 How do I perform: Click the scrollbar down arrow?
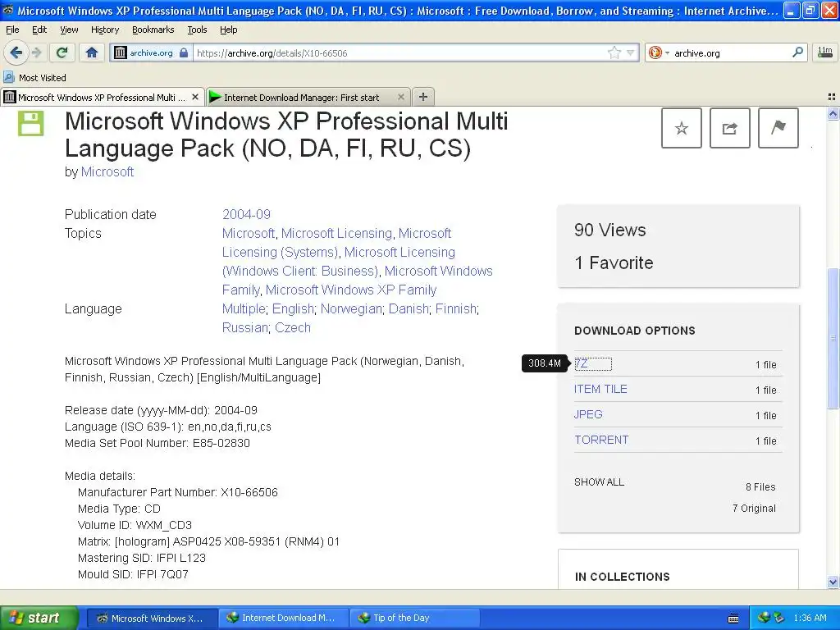tap(833, 582)
